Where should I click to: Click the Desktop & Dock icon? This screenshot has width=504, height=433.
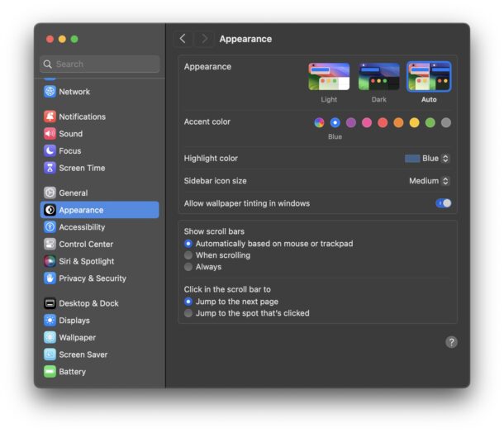pyautogui.click(x=50, y=302)
